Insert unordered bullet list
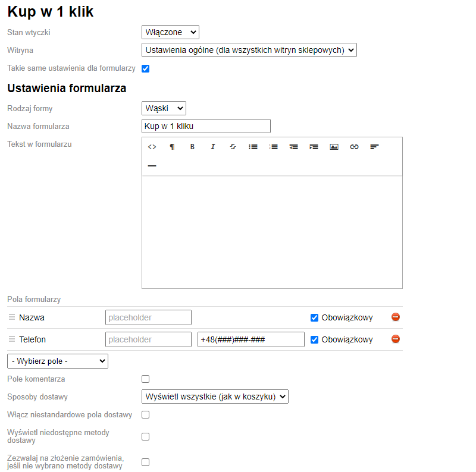Image resolution: width=476 pixels, height=472 pixels. 253,147
